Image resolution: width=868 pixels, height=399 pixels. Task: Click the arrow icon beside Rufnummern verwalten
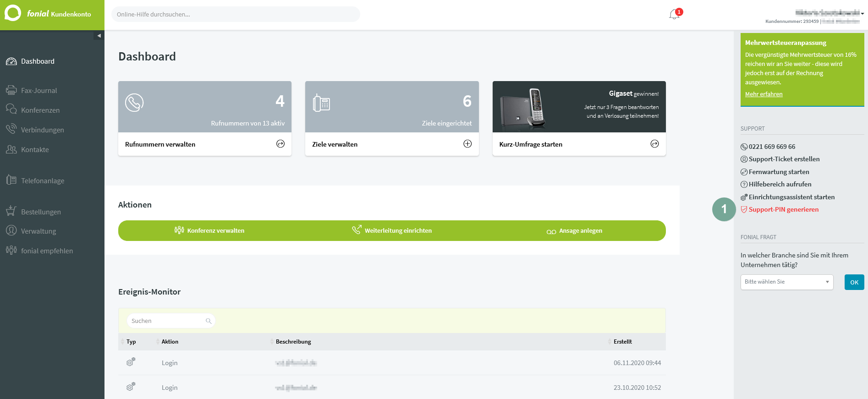280,144
